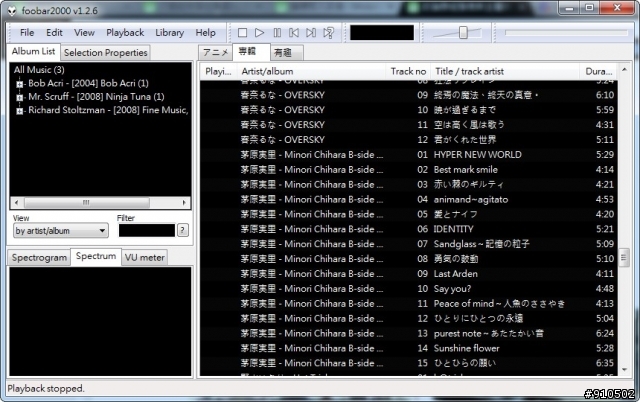Open the Library menu
Viewport: 640px width, 402px height.
pos(169,33)
